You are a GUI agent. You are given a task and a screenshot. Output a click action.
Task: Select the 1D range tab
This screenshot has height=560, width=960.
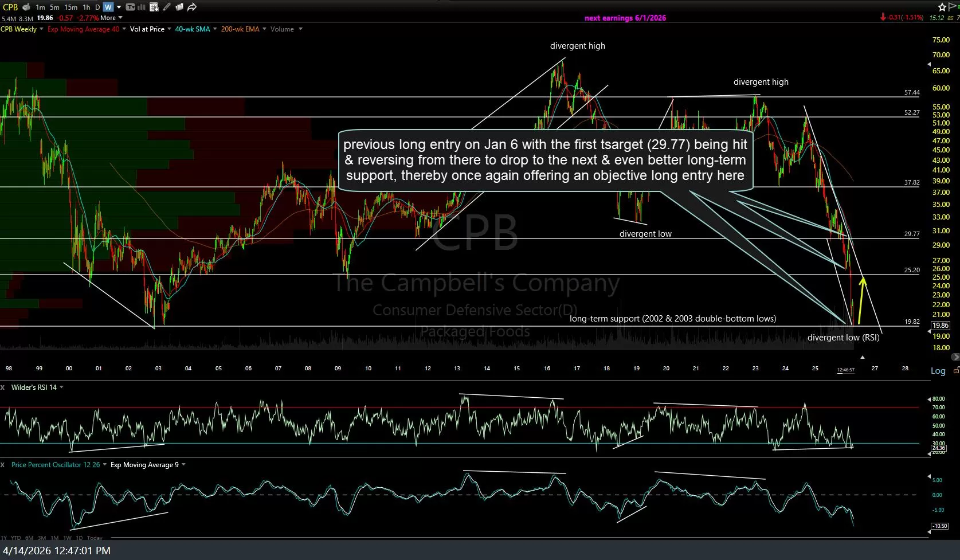[x=79, y=538]
